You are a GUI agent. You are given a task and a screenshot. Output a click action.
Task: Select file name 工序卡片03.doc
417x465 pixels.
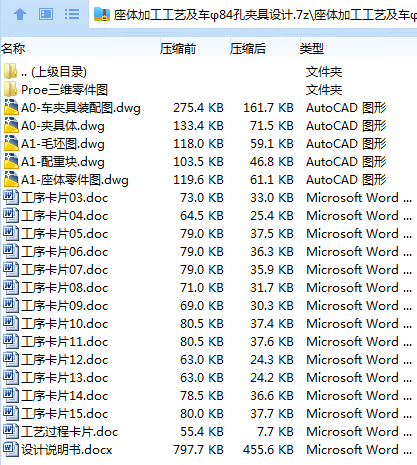pos(65,198)
